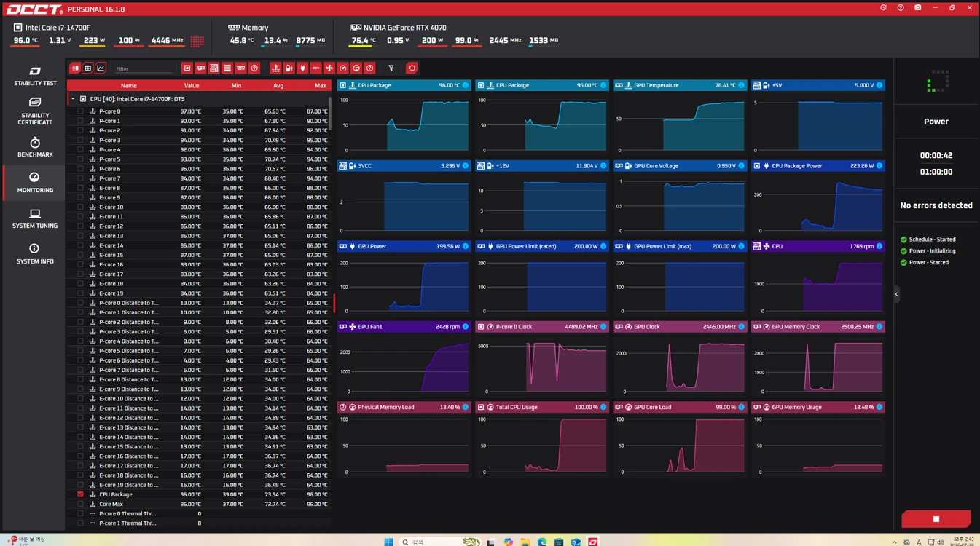This screenshot has width=980, height=546.
Task: Collapse the CPU [#0] Intel Core i7-14700F group
Action: [x=73, y=99]
